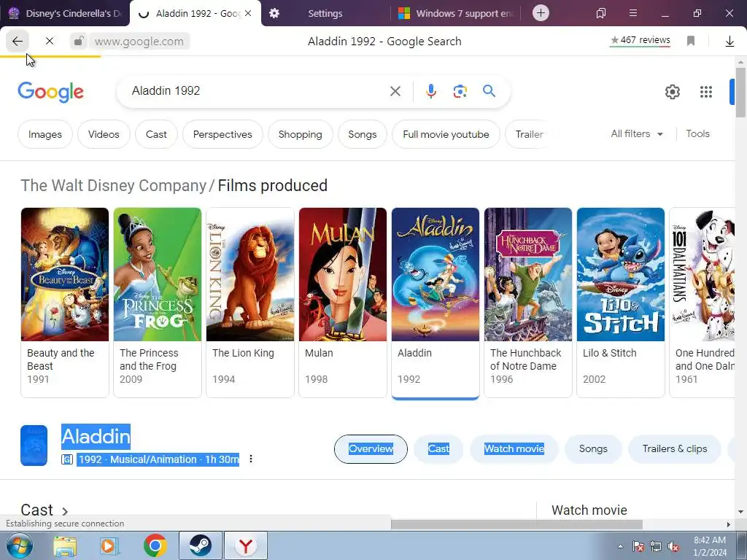The image size is (747, 560).
Task: Select the Cast chip beside Overview
Action: (438, 448)
